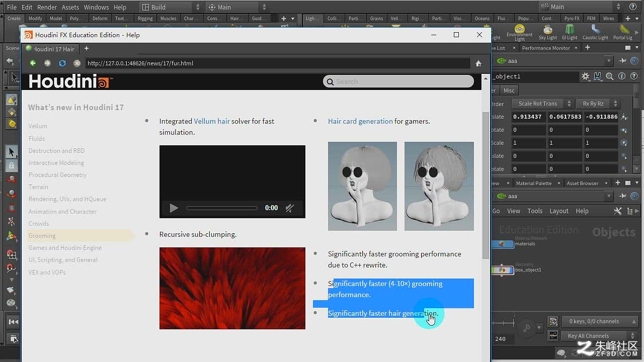Click the Scale row handle icon
The image size is (644, 362).
point(624,143)
